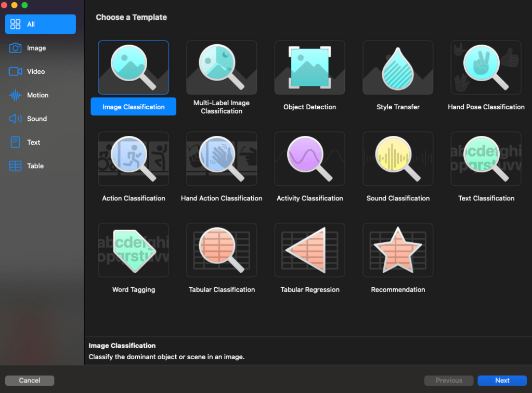The height and width of the screenshot is (393, 532).
Task: Select the Object Detection template icon
Action: [309, 68]
